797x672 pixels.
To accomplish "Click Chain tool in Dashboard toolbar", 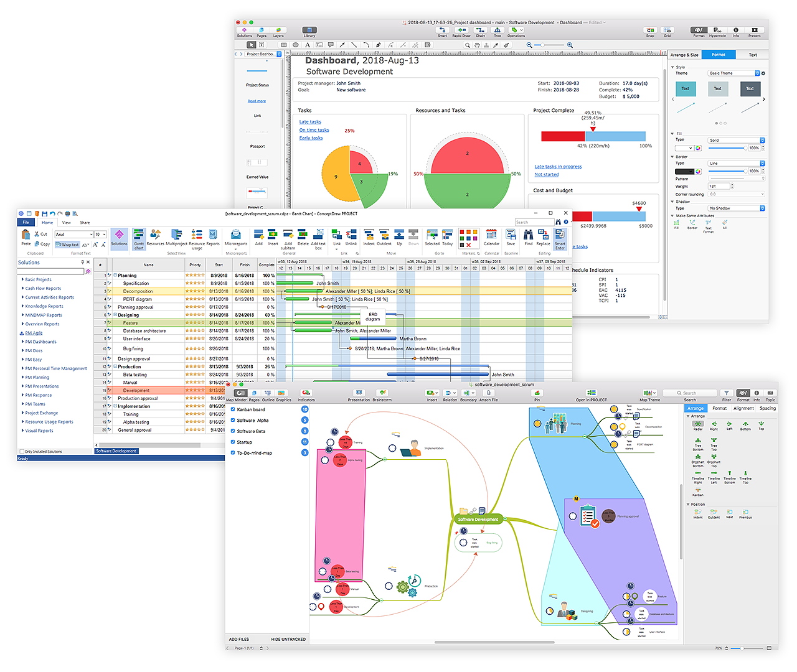I will click(x=480, y=30).
